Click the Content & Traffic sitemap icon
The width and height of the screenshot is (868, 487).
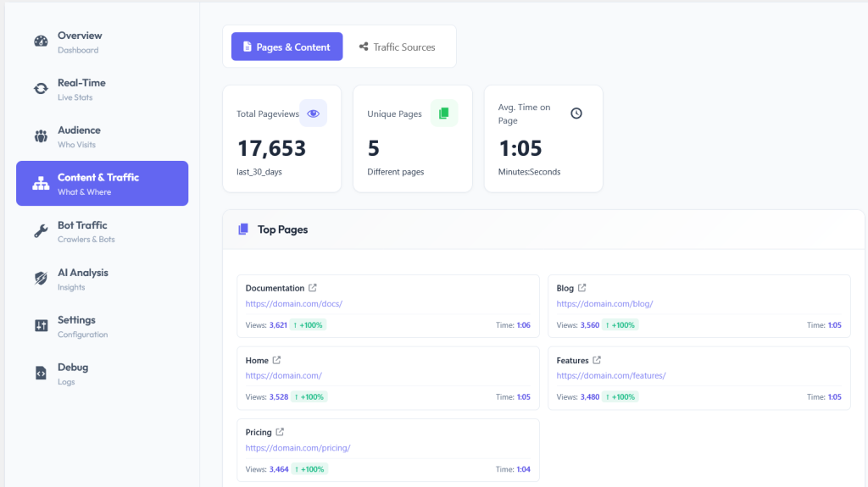[41, 184]
